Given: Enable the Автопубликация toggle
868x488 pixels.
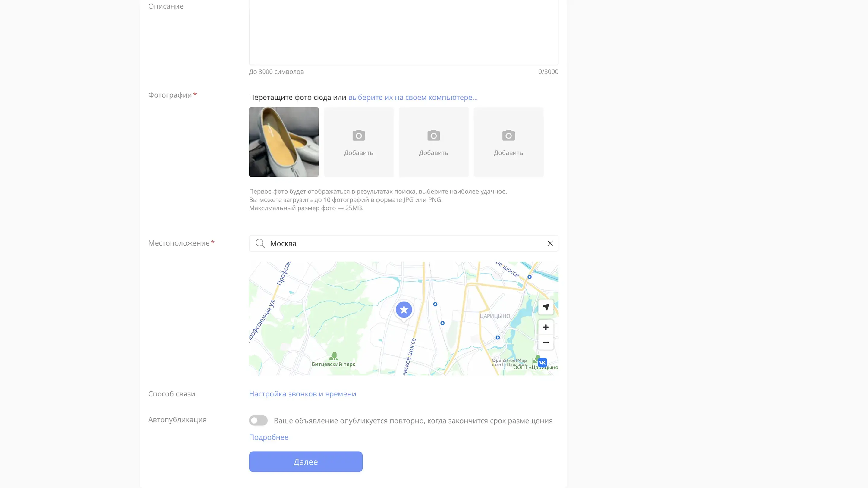Looking at the screenshot, I should (258, 420).
